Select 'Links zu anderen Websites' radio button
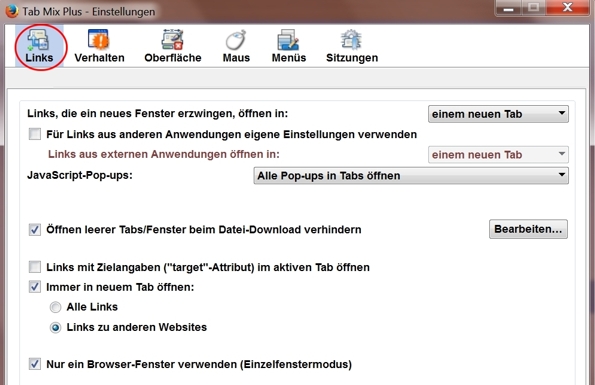595x385 pixels. pyautogui.click(x=55, y=327)
